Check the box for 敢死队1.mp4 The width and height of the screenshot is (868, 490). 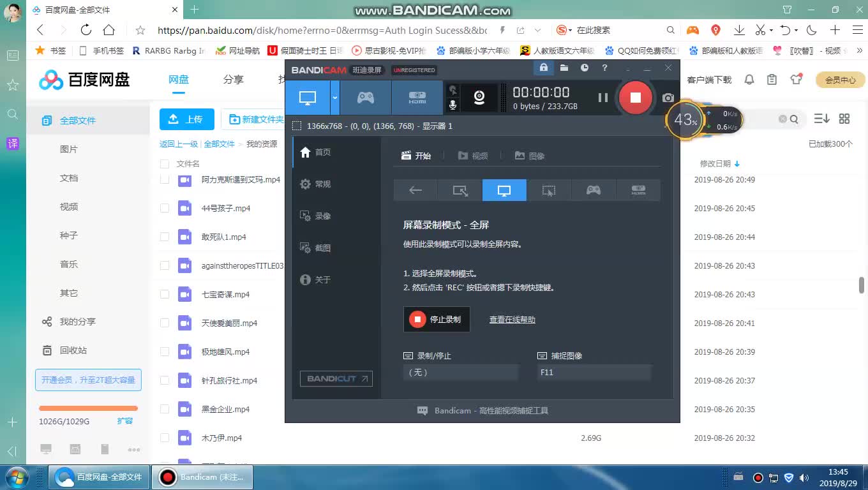[165, 237]
